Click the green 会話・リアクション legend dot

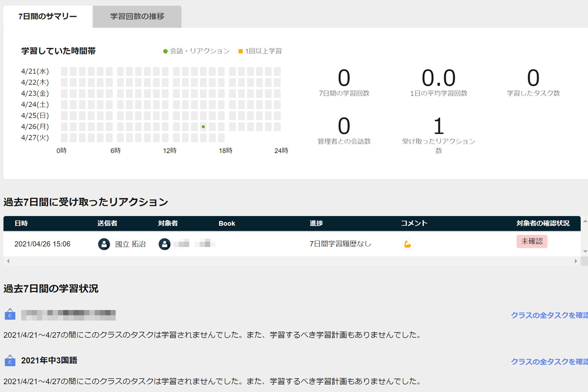pyautogui.click(x=166, y=51)
